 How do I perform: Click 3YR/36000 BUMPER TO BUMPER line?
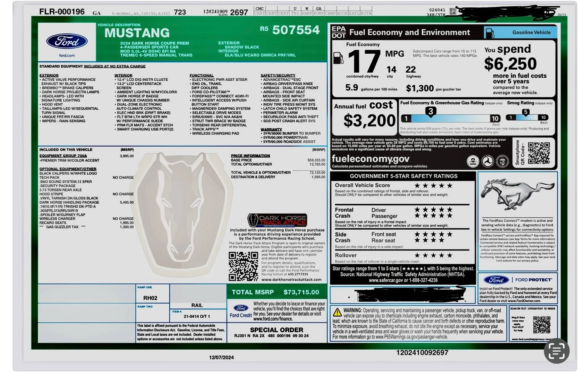(x=292, y=134)
